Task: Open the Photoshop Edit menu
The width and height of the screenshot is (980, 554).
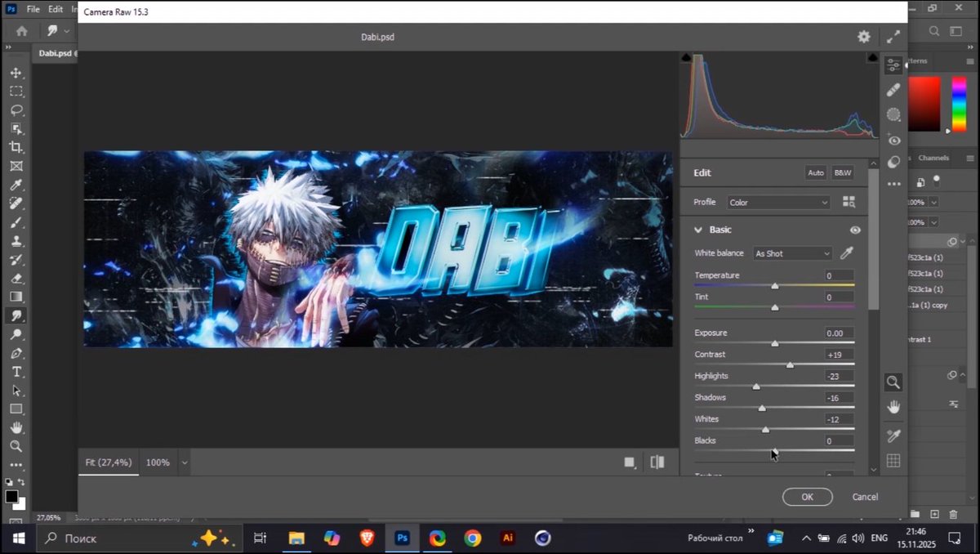Action: point(56,9)
